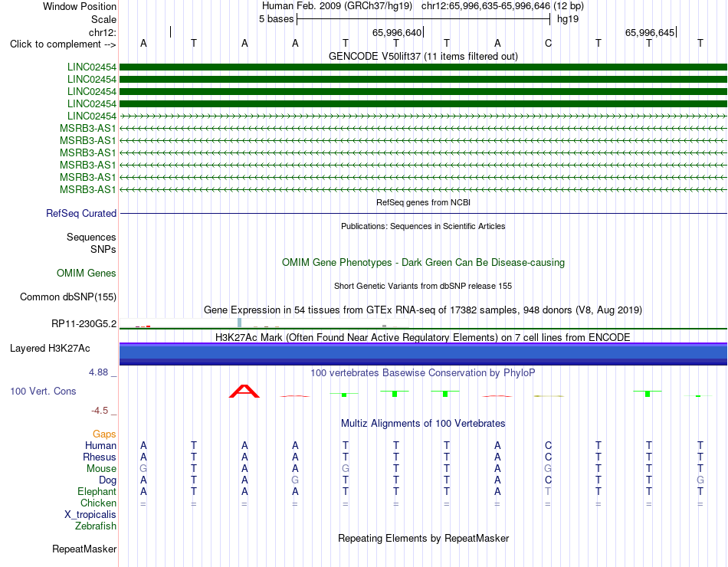Image resolution: width=728 pixels, height=567 pixels.
Task: Open the 'RefSeq genes from NCBI' track title
Action: click(x=423, y=202)
